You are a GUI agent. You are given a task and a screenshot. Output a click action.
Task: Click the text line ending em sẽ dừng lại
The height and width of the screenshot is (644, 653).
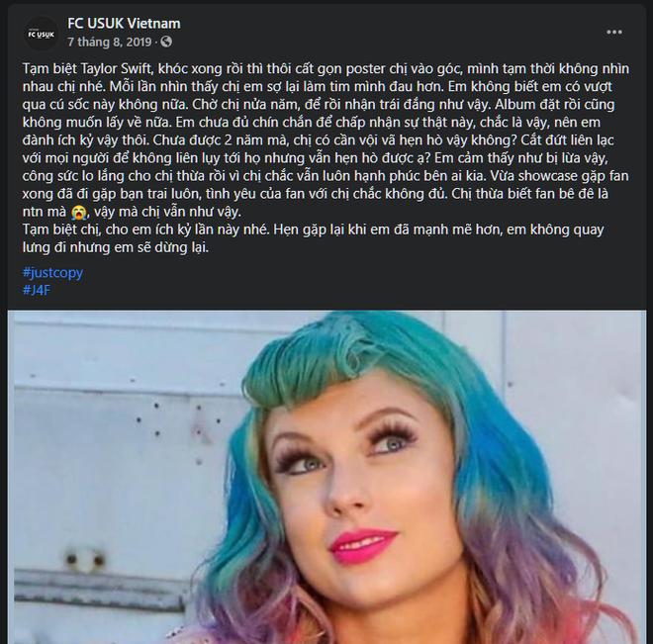click(116, 247)
